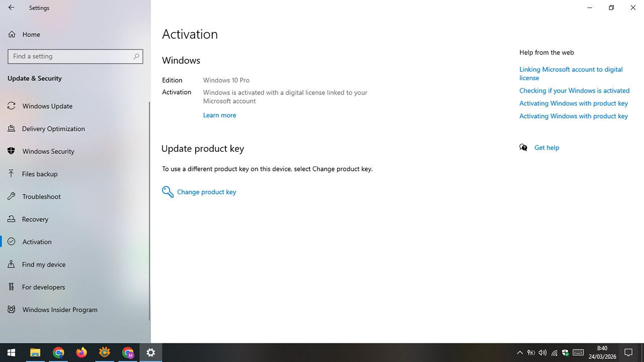
Task: Restore down the Settings window
Action: (x=611, y=8)
